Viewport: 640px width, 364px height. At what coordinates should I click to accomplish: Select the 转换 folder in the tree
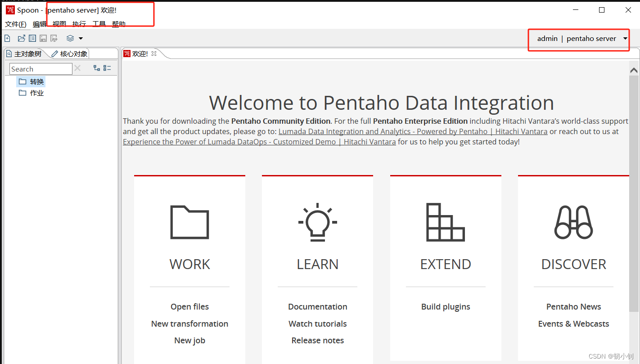click(x=31, y=81)
